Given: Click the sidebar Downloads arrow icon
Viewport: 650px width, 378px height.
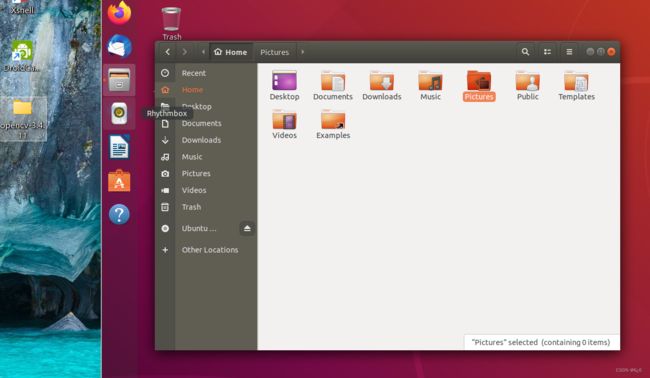Looking at the screenshot, I should click(x=165, y=140).
